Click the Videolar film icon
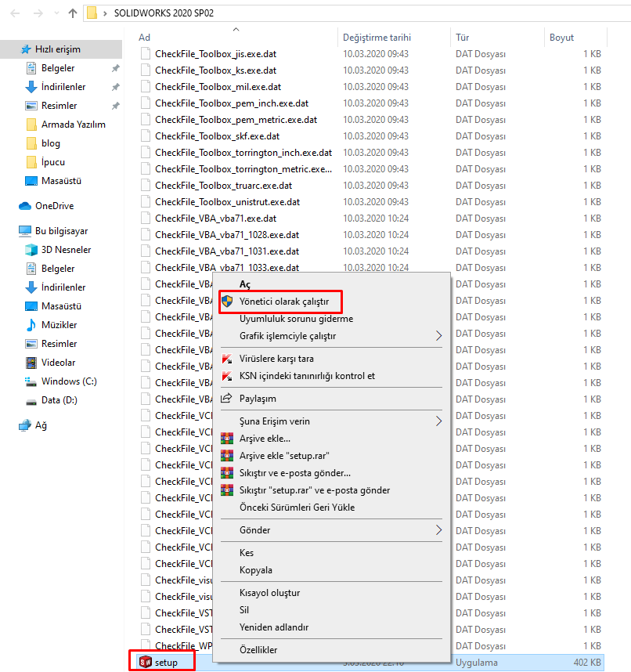 31,363
